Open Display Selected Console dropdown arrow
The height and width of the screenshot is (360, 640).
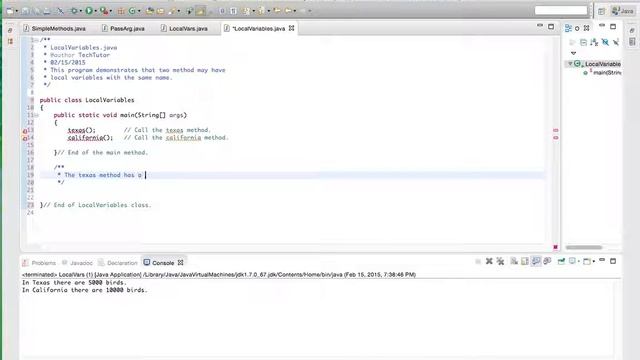(x=579, y=262)
